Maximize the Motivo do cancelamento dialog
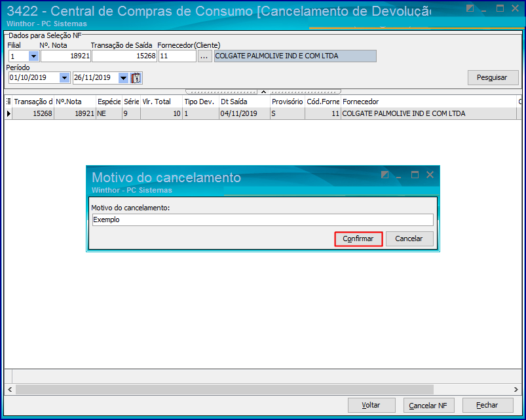 click(x=415, y=175)
